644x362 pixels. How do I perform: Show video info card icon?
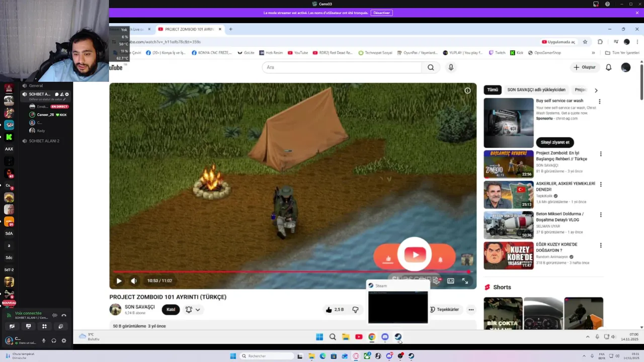coord(467,90)
